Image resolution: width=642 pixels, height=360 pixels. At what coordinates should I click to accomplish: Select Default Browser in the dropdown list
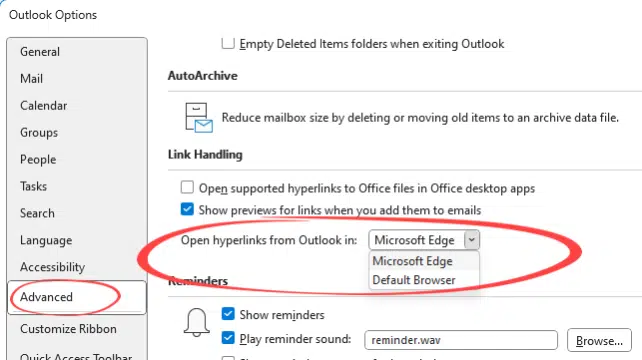click(x=424, y=280)
